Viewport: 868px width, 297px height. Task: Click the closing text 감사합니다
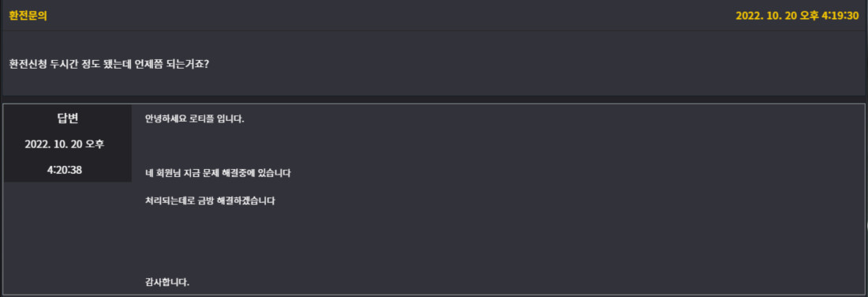click(167, 282)
